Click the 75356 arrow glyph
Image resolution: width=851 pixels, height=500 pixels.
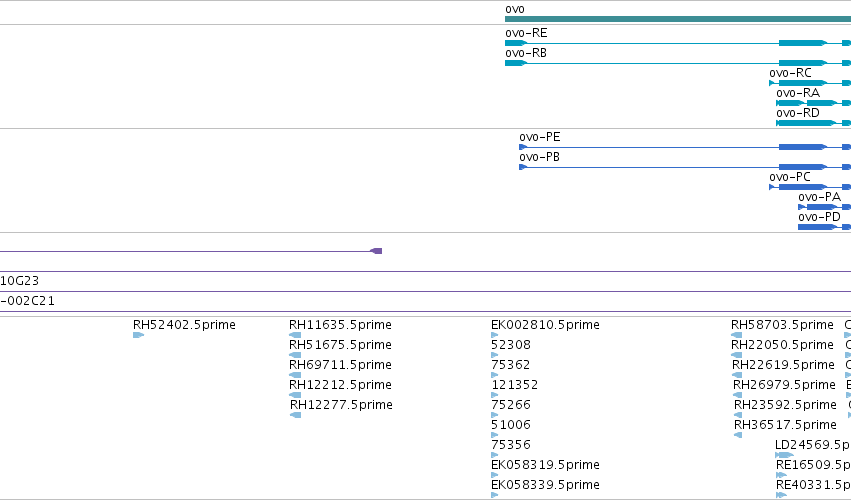coord(494,455)
